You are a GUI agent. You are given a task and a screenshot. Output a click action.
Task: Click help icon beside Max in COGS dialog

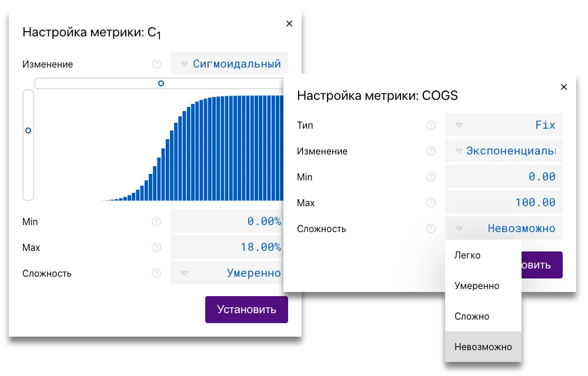point(431,203)
